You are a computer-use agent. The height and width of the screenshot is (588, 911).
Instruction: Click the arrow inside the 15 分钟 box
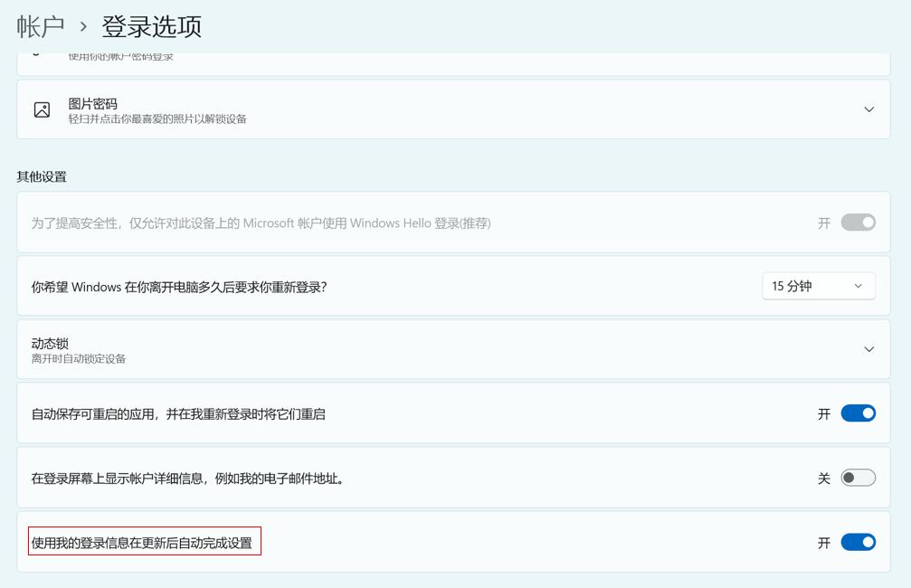(858, 286)
